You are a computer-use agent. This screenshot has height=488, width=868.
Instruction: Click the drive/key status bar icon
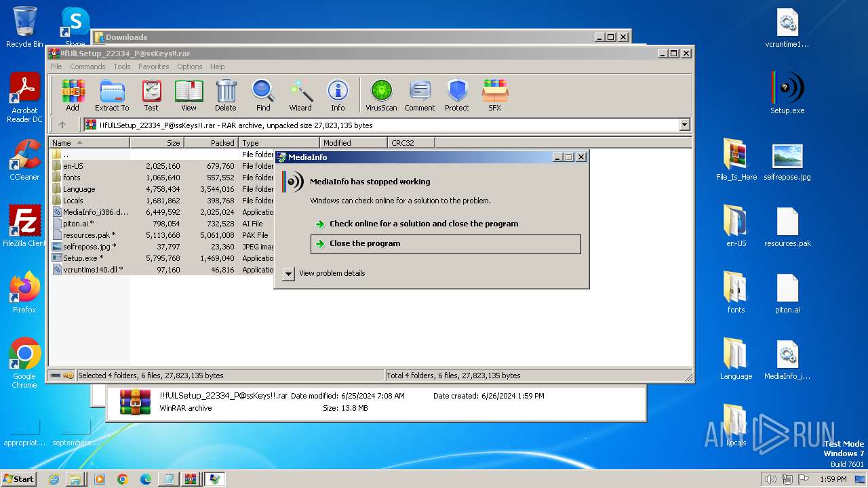pyautogui.click(x=62, y=375)
